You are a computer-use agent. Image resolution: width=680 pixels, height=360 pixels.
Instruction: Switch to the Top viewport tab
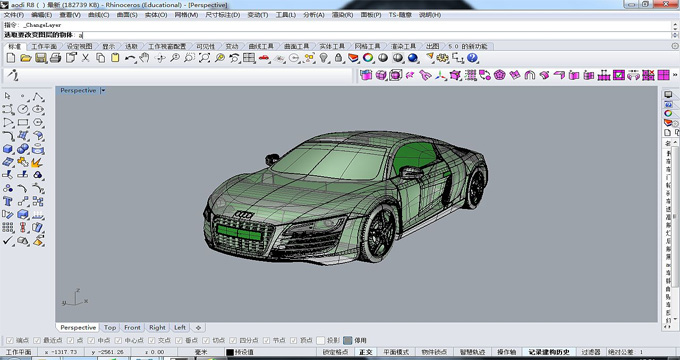(110, 327)
